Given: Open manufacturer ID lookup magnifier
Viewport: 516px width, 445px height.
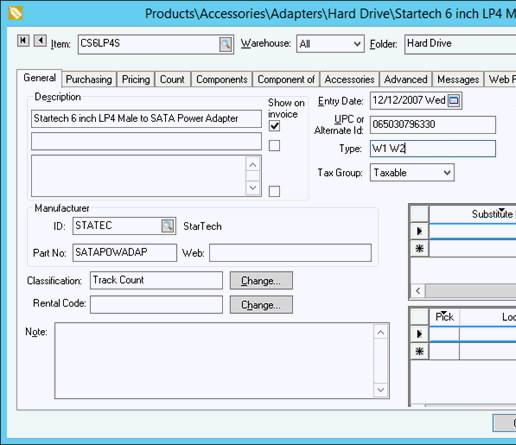Looking at the screenshot, I should coord(168,226).
